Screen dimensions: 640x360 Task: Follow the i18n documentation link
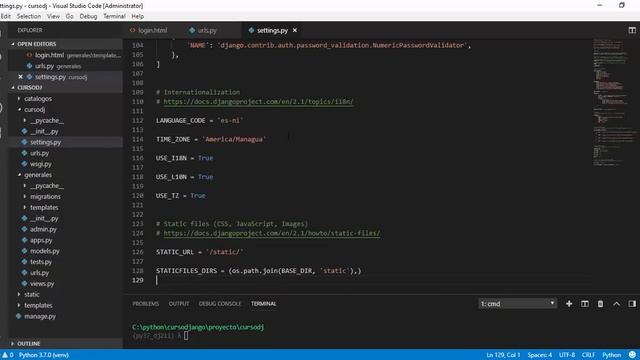point(258,102)
